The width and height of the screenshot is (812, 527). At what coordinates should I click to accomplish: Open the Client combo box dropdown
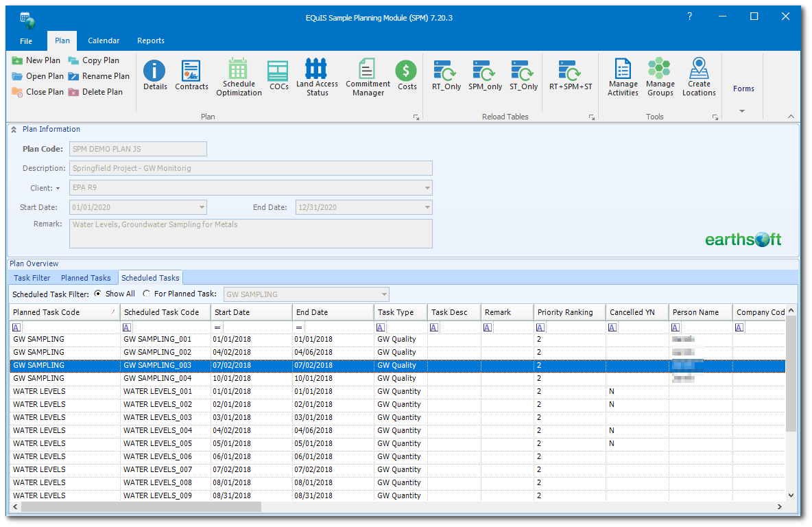427,188
